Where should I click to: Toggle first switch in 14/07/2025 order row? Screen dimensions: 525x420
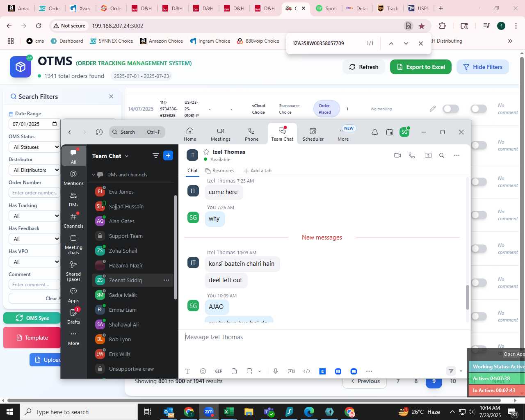click(451, 109)
